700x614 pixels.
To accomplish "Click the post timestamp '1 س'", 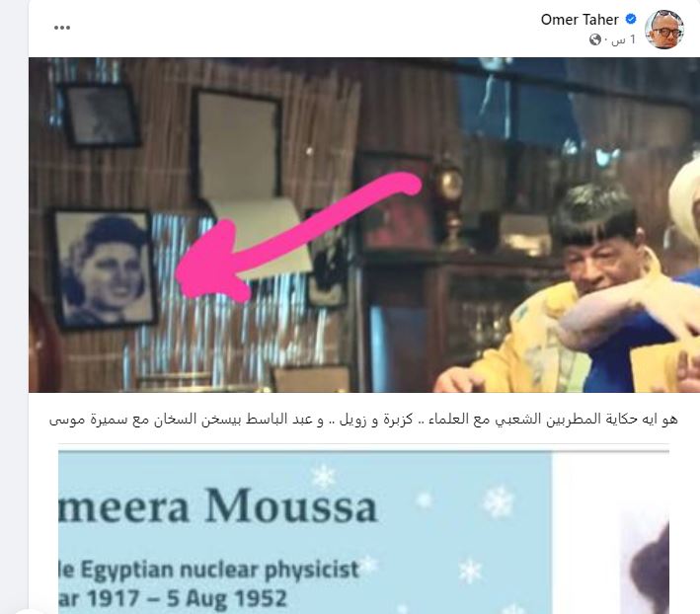I will [624, 40].
